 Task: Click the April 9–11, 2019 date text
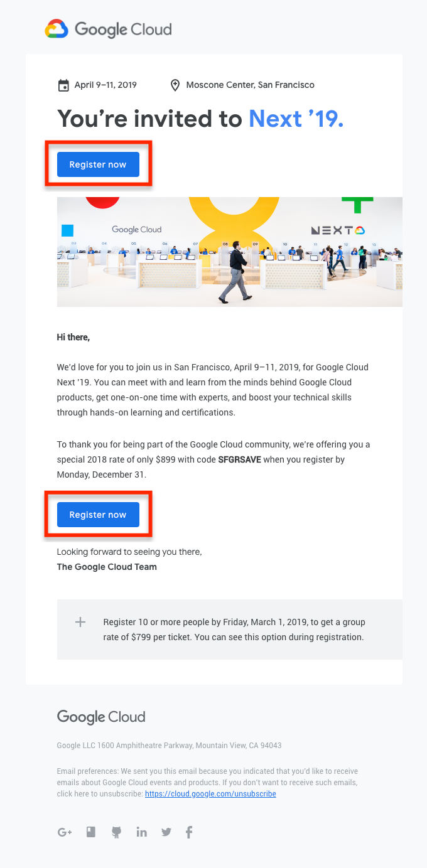[105, 85]
